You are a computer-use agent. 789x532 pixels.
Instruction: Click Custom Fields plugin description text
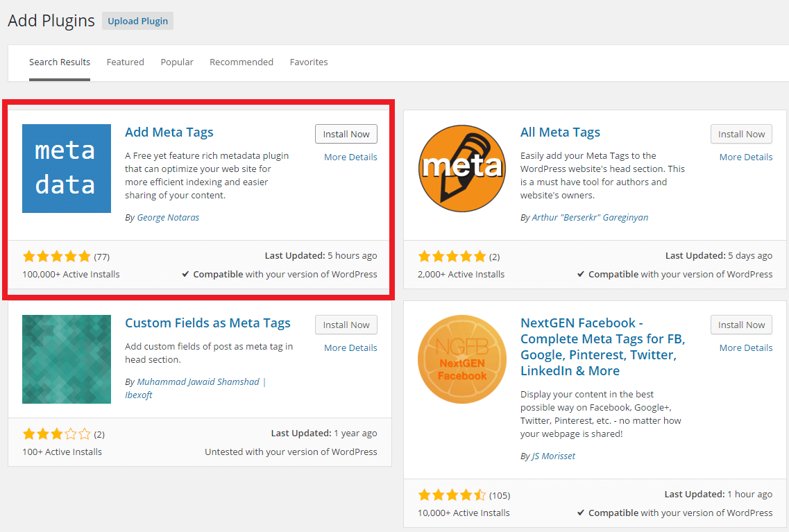209,353
